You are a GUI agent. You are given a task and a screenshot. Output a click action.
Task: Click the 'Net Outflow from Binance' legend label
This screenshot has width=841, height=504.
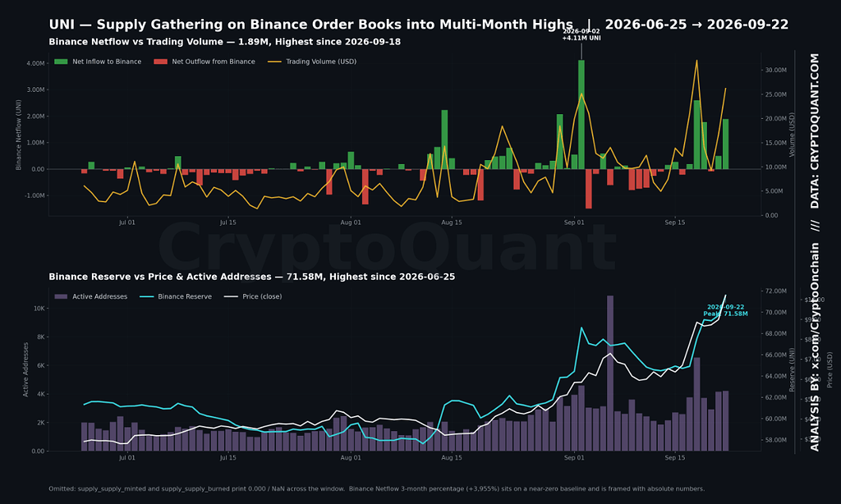[x=214, y=62]
